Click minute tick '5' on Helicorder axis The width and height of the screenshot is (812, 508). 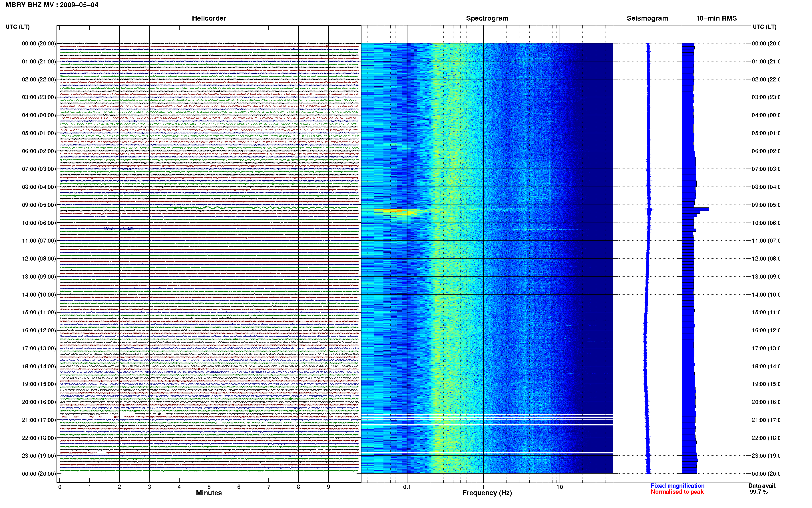pyautogui.click(x=209, y=487)
